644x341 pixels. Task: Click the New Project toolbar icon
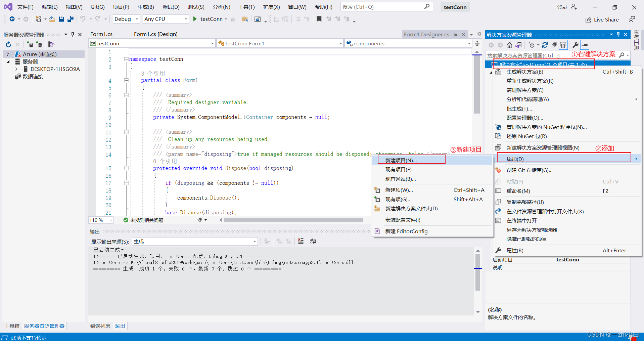point(38,19)
